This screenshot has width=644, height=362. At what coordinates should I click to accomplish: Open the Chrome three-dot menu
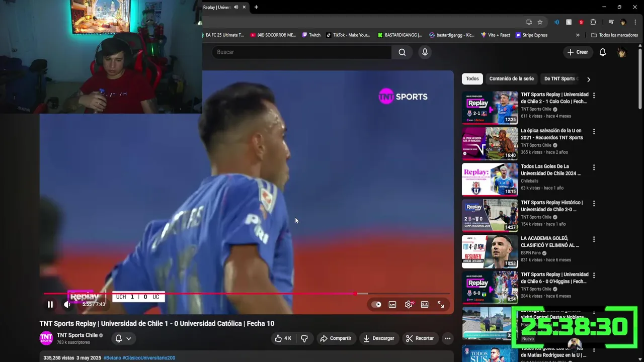635,22
